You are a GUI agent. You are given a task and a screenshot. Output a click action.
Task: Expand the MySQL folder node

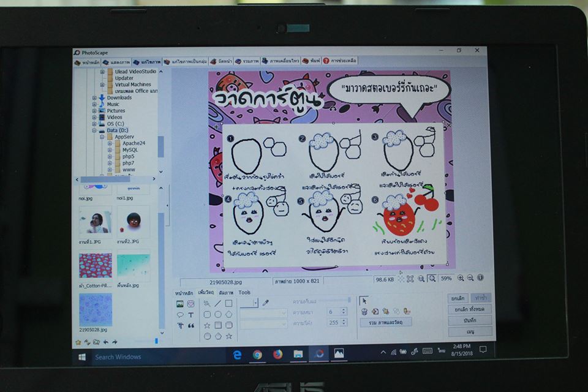point(110,150)
